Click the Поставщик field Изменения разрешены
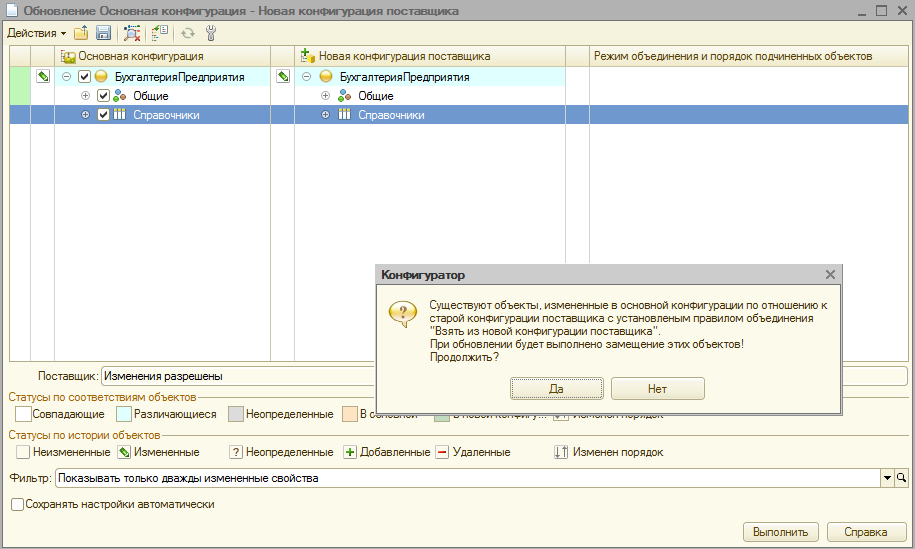915x549 pixels. pyautogui.click(x=239, y=376)
